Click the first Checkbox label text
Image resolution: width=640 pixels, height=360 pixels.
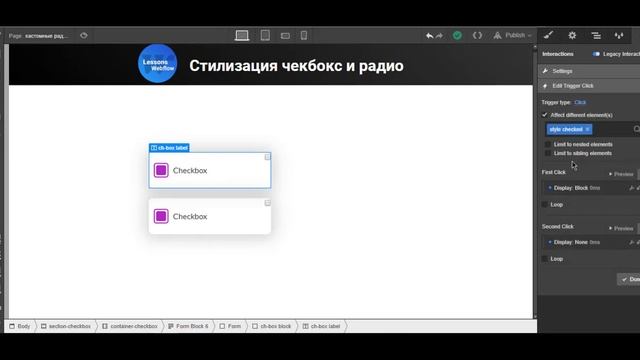coord(190,171)
